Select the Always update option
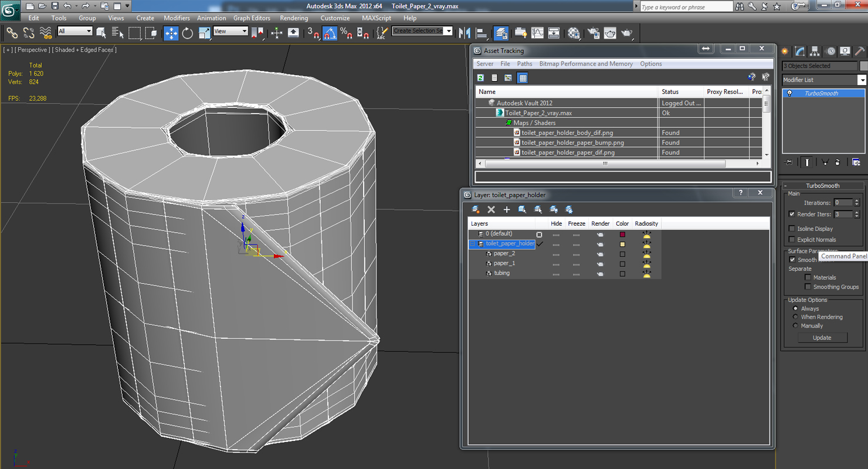 coord(795,308)
